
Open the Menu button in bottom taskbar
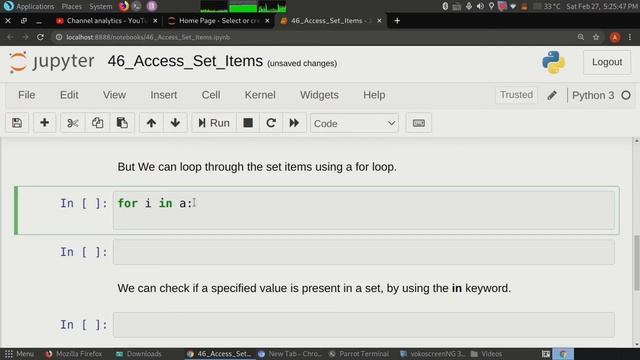tap(19, 354)
